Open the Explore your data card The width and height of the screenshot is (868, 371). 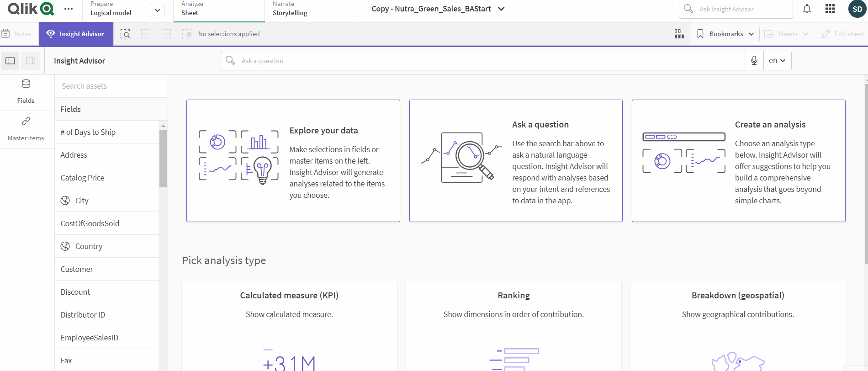tap(293, 161)
